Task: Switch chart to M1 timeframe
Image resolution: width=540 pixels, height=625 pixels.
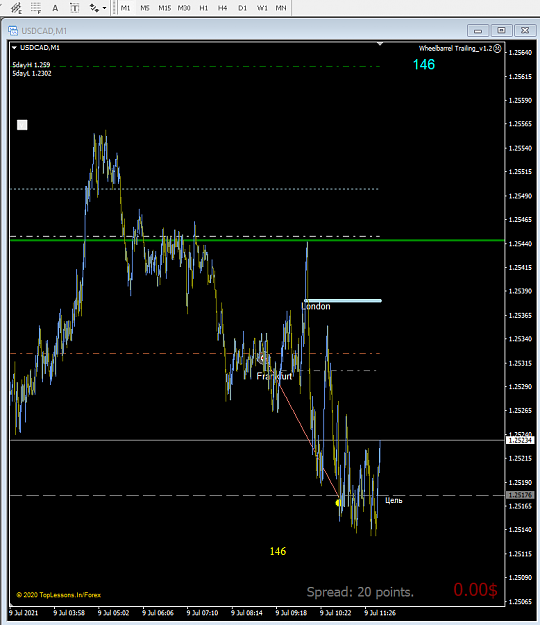Action: pyautogui.click(x=126, y=8)
